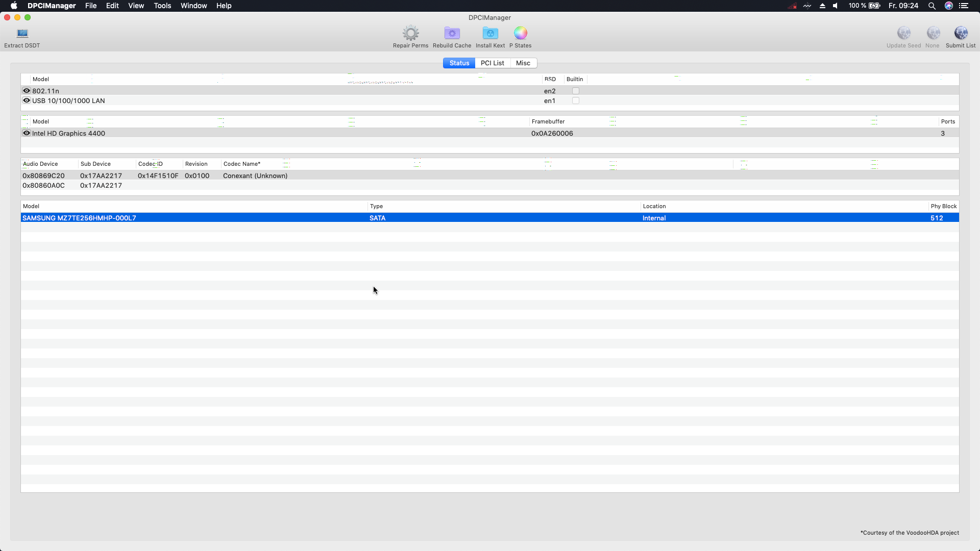
Task: Switch to the PCI List tab
Action: pyautogui.click(x=492, y=63)
